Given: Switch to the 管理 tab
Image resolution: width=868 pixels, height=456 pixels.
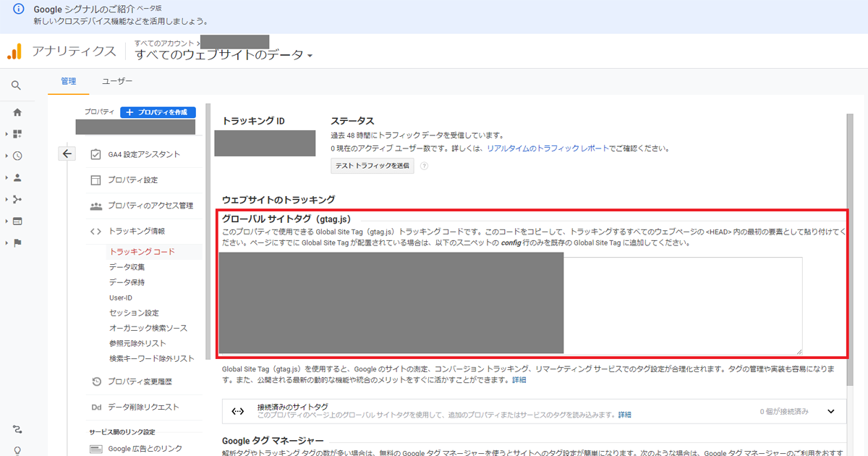Looking at the screenshot, I should pyautogui.click(x=69, y=81).
